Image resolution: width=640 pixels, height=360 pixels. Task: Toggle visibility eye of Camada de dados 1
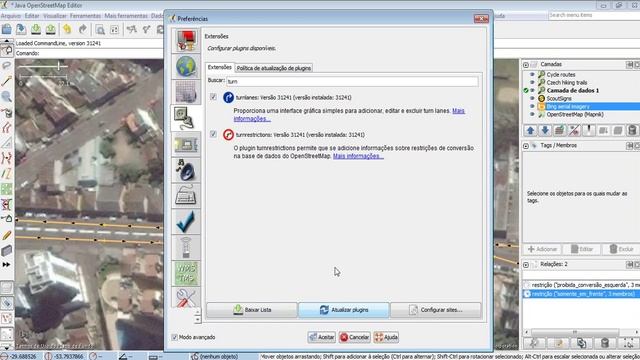tap(532, 91)
